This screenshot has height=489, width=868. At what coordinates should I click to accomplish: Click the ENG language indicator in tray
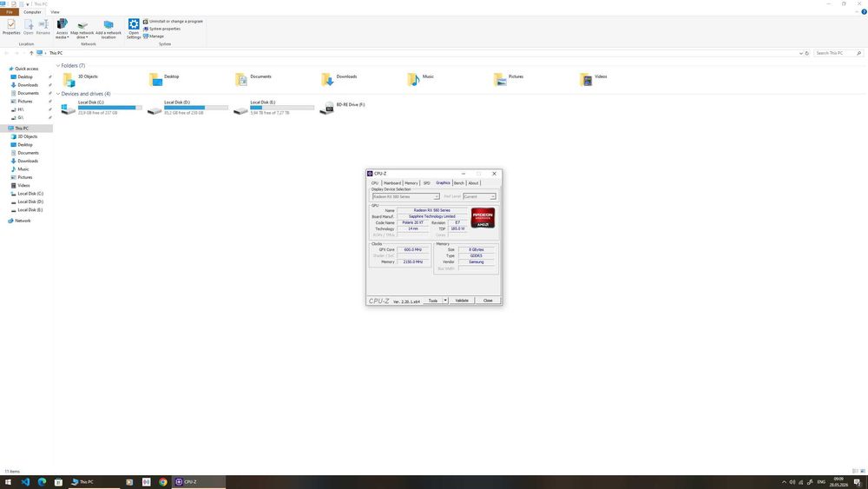(x=821, y=482)
